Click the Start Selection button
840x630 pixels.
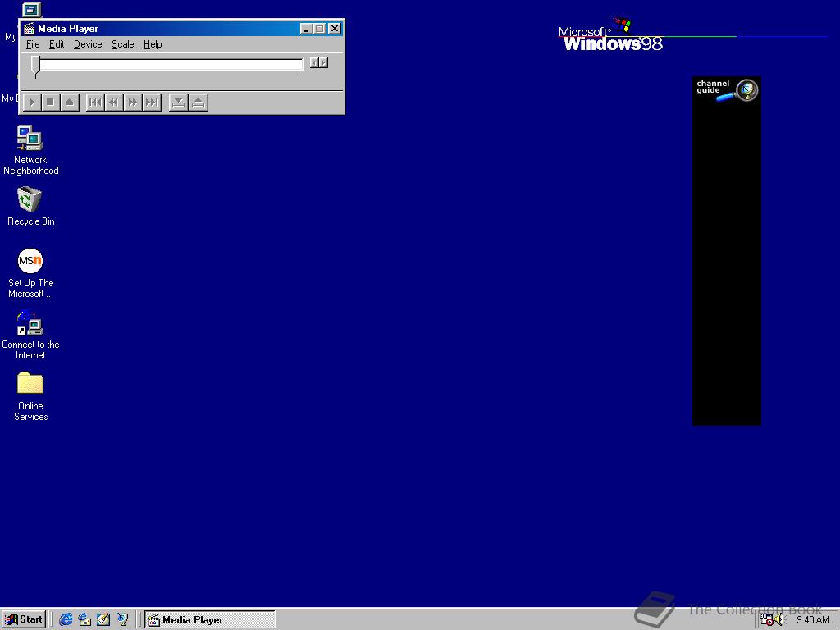point(178,102)
